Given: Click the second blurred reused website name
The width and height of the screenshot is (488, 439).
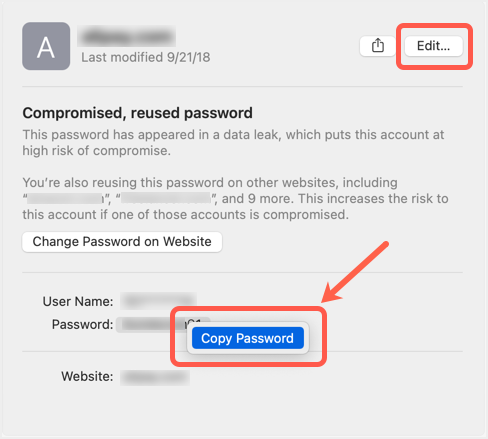Looking at the screenshot, I should click(166, 199).
